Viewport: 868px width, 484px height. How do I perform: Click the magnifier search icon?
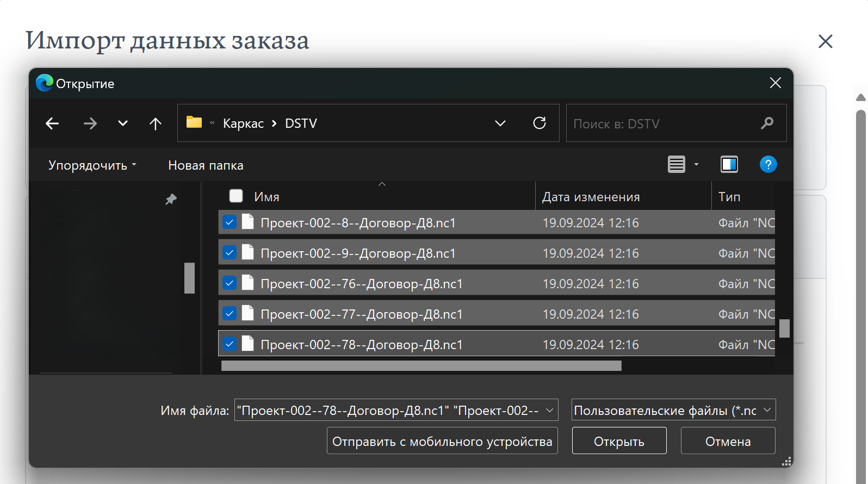click(767, 123)
